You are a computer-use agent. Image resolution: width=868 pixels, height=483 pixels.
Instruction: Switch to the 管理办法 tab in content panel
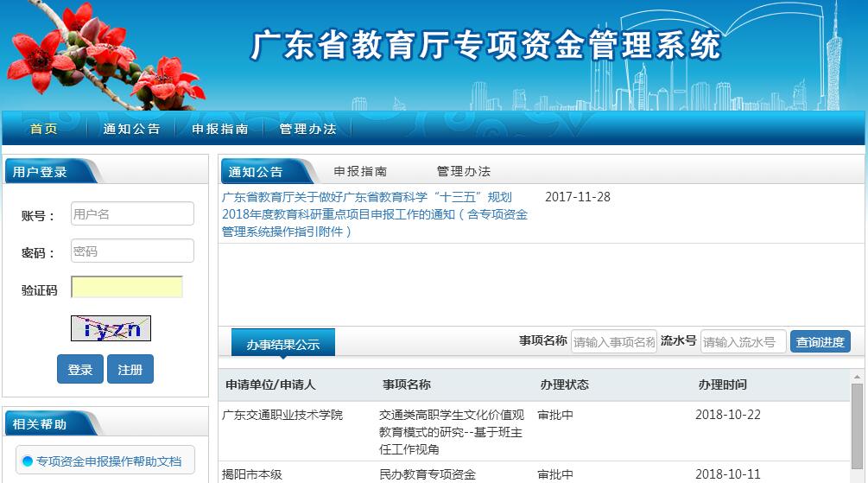[x=463, y=171]
